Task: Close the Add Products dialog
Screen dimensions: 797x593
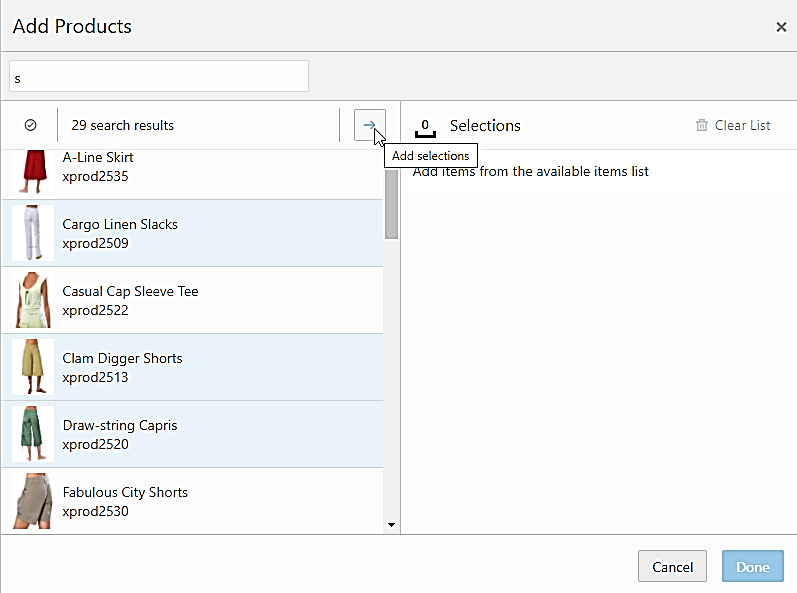Action: [781, 27]
